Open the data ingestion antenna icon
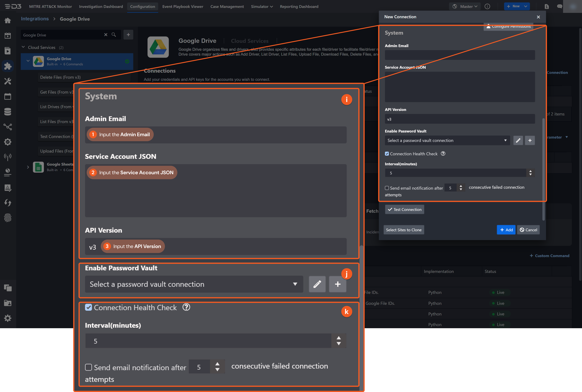Screen dimensions: 582x392 [x=8, y=157]
